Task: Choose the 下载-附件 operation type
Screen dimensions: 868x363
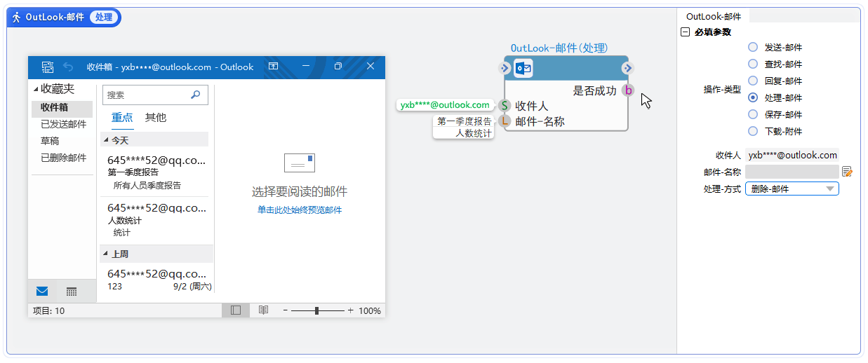Action: [x=753, y=132]
